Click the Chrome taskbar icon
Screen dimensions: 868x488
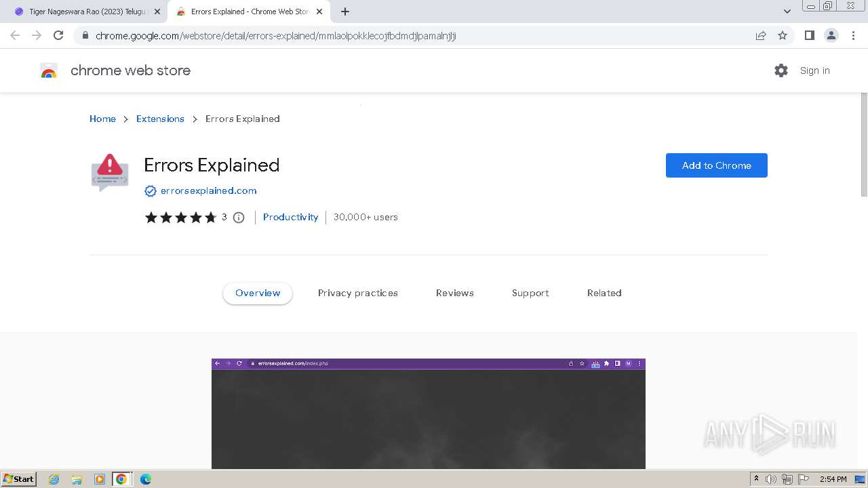point(121,479)
